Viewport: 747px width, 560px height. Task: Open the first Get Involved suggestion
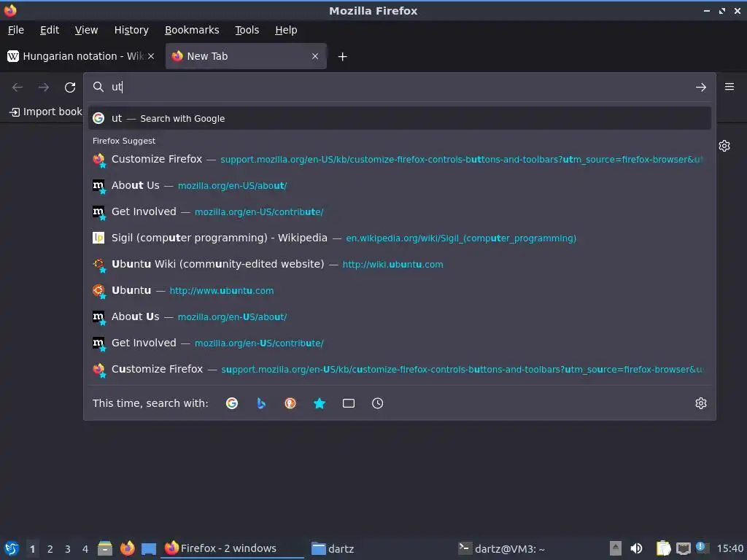(x=400, y=211)
